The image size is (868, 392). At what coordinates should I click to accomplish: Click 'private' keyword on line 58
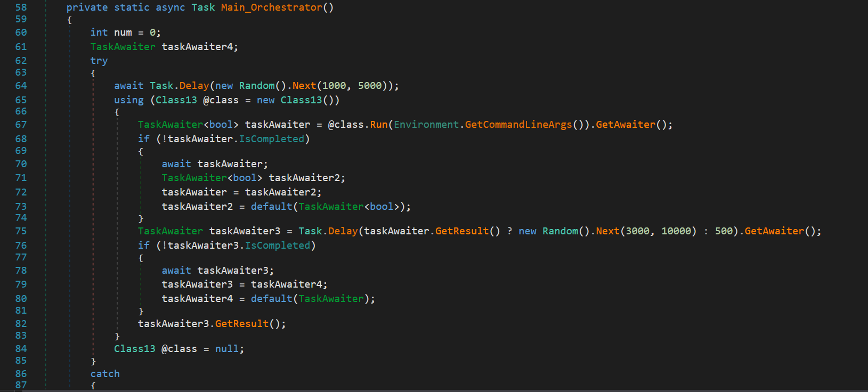point(87,7)
